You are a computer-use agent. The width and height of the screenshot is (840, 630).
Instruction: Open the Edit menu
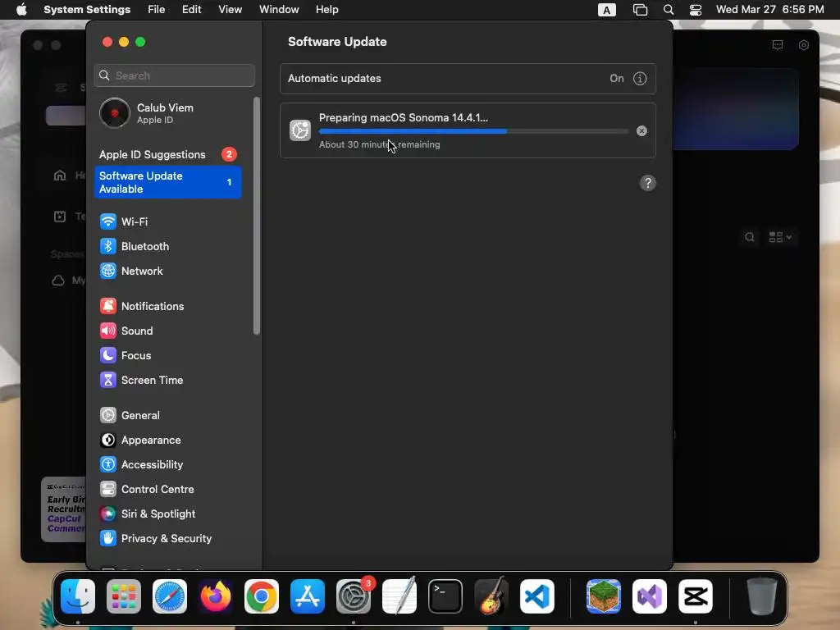point(191,10)
